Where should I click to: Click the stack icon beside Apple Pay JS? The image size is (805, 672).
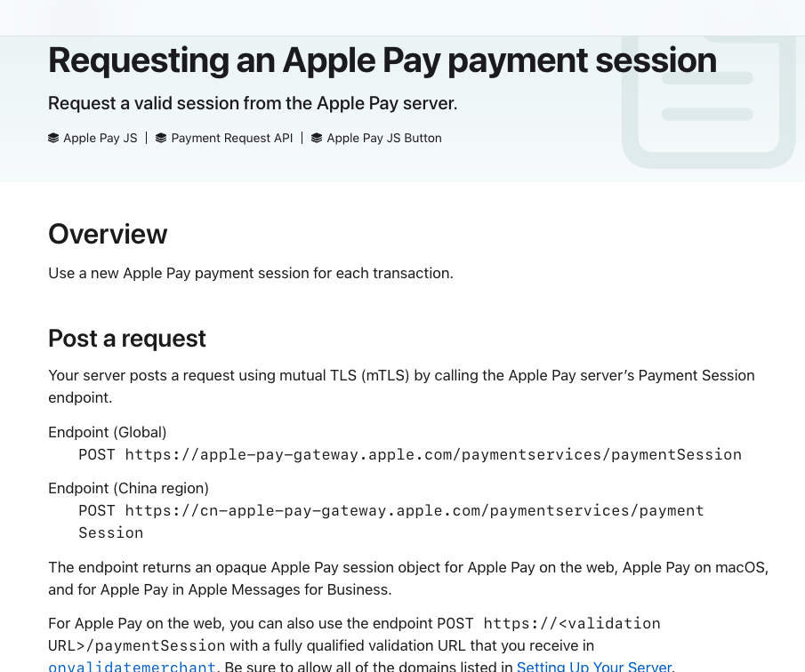(x=53, y=138)
